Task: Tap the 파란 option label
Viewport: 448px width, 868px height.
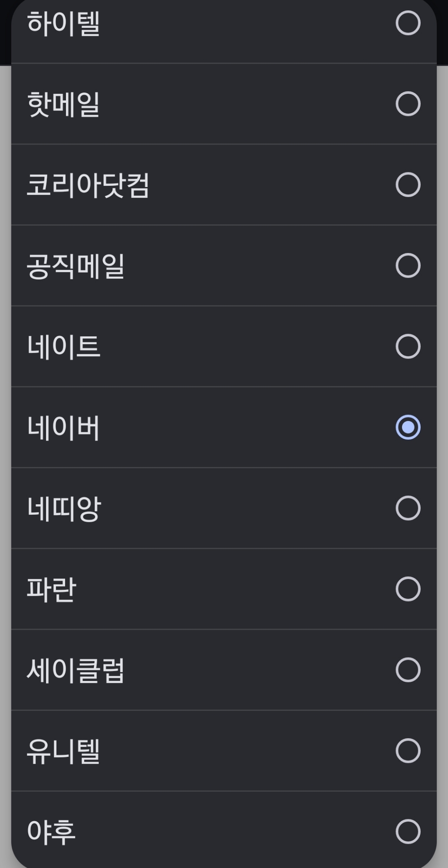Action: pyautogui.click(x=52, y=589)
